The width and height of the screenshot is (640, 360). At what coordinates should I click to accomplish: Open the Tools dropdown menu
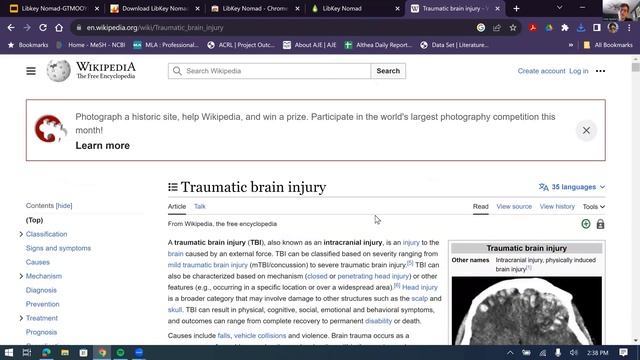coord(593,207)
